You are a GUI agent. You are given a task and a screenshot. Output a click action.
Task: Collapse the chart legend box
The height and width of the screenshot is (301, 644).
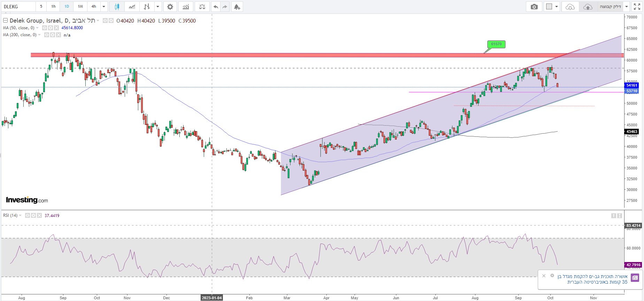pos(5,21)
